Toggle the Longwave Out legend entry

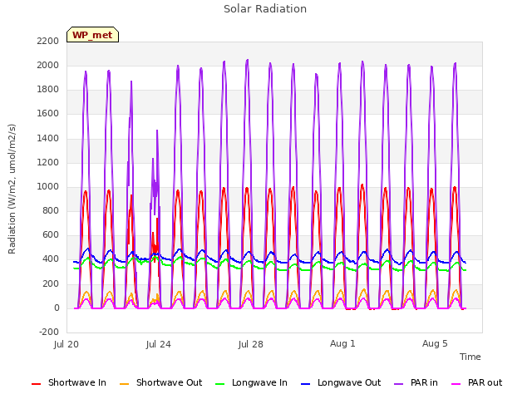341,382
